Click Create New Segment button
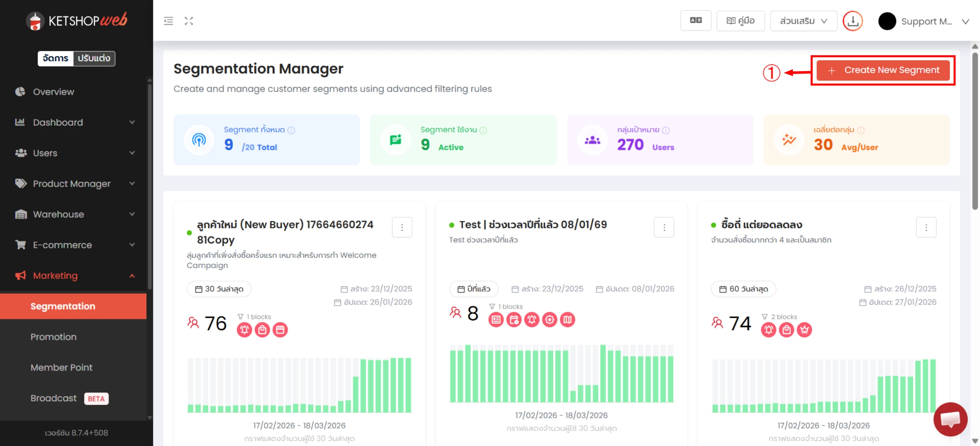 point(883,70)
